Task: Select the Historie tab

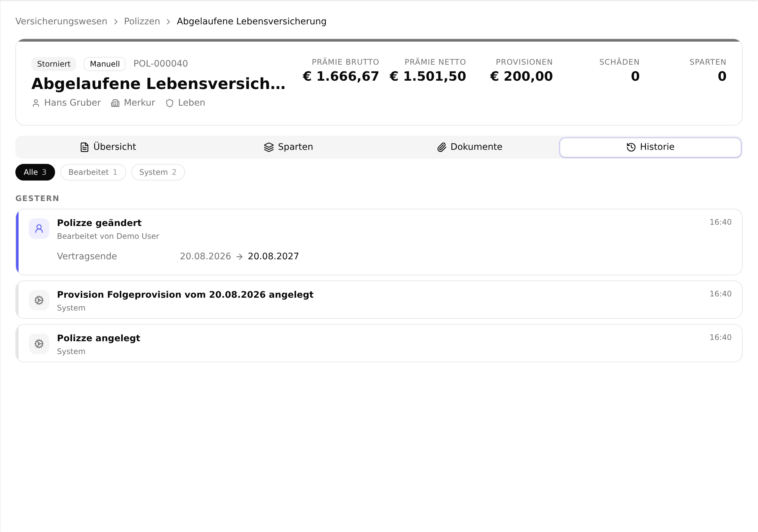Action: [x=650, y=147]
